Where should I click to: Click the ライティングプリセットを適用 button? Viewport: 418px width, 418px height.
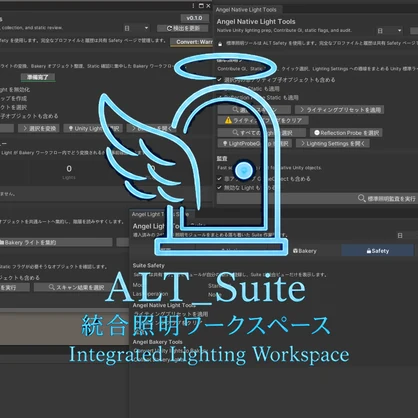point(340,110)
